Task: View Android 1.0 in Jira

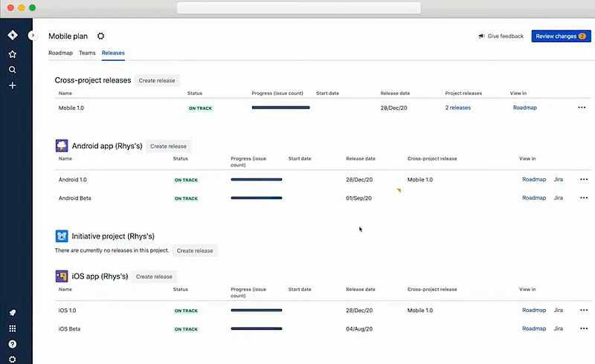Action: tap(559, 179)
